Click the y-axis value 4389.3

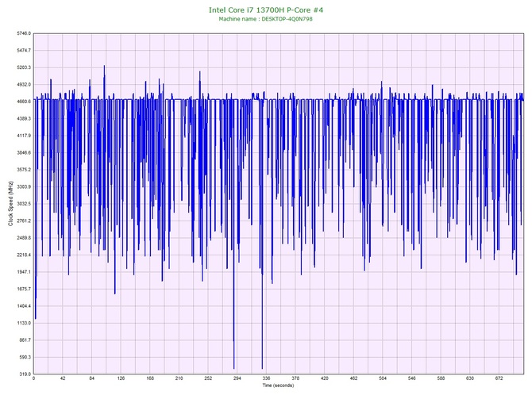(x=23, y=119)
